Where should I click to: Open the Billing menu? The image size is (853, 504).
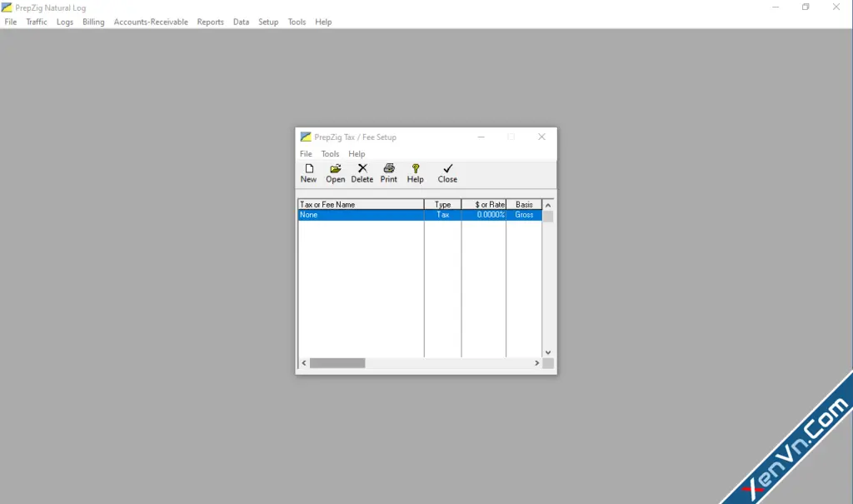(x=93, y=22)
